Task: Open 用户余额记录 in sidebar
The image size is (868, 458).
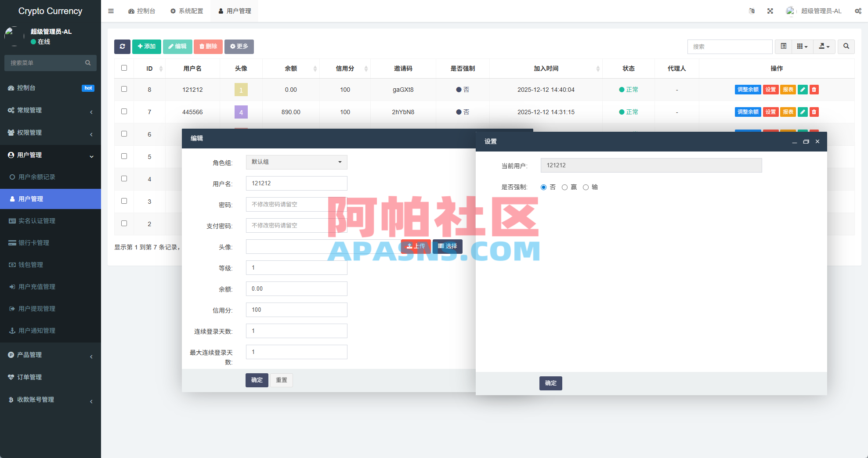Action: coord(51,177)
